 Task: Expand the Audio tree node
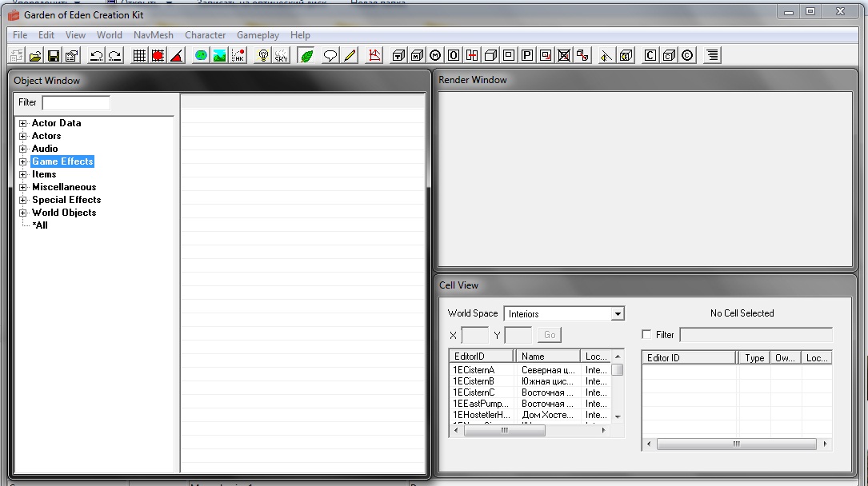(x=22, y=149)
